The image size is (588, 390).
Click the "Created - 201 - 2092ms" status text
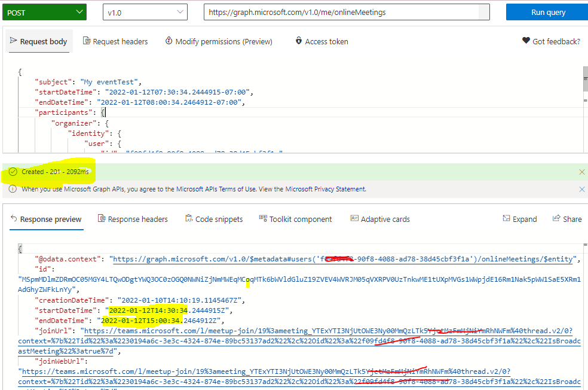click(x=55, y=172)
